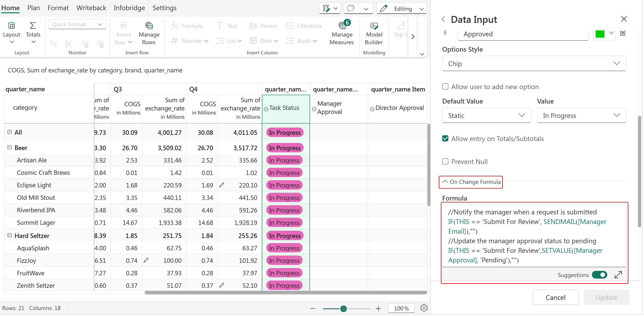Click the green color swatch
Screen dimensions: 644x316
[x=600, y=34]
